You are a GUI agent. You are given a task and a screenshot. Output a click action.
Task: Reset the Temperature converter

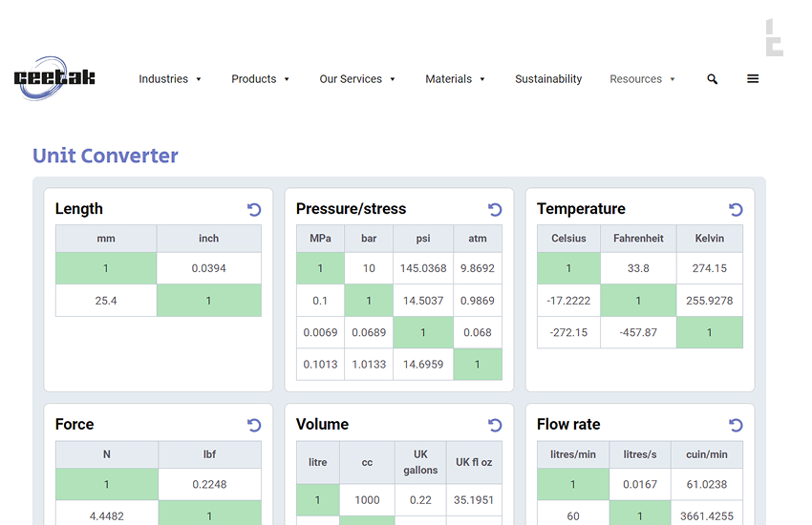point(736,209)
